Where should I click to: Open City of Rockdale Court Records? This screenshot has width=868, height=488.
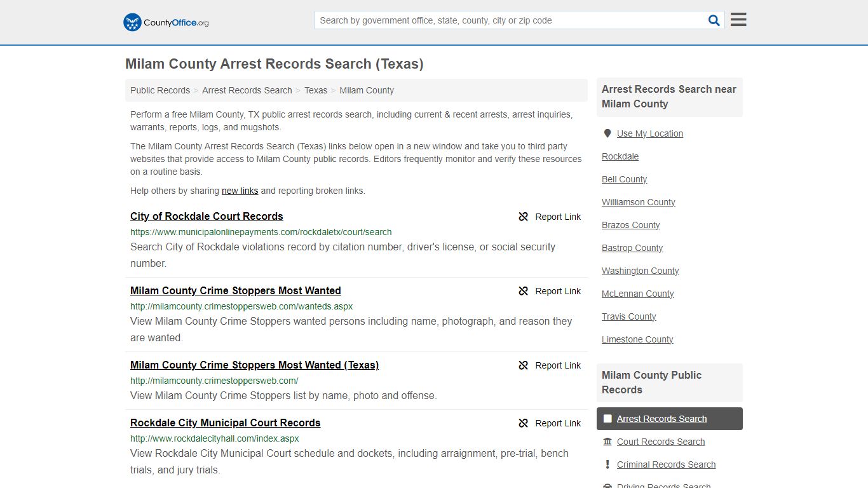coord(207,216)
